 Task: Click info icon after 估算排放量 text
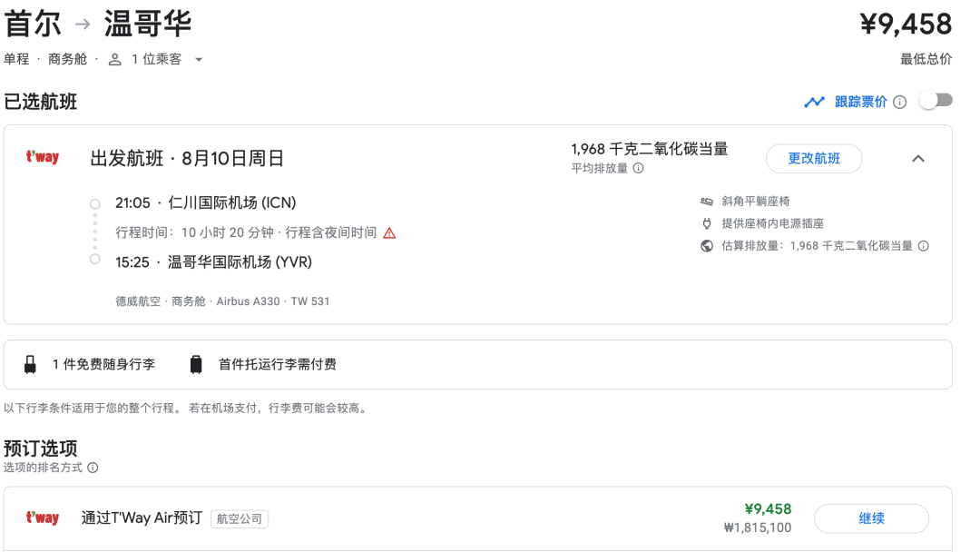point(924,246)
